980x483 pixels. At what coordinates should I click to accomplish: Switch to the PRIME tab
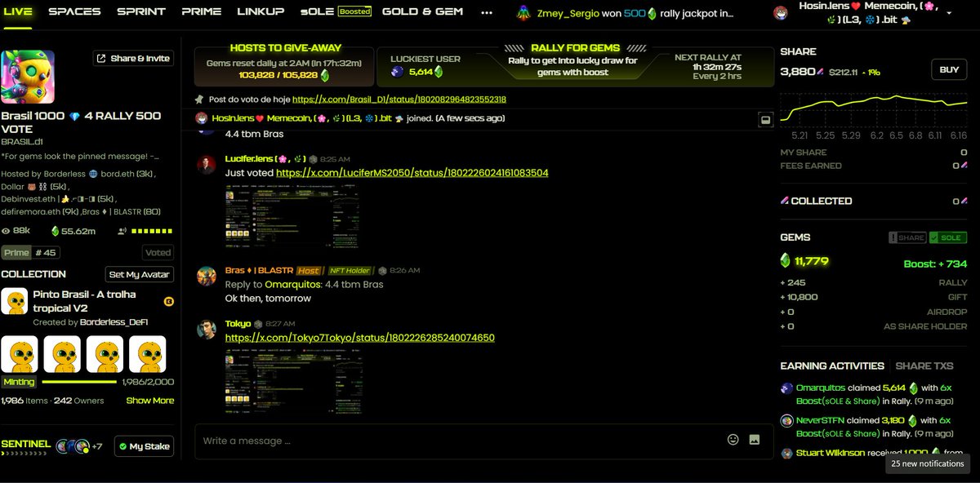pos(201,11)
